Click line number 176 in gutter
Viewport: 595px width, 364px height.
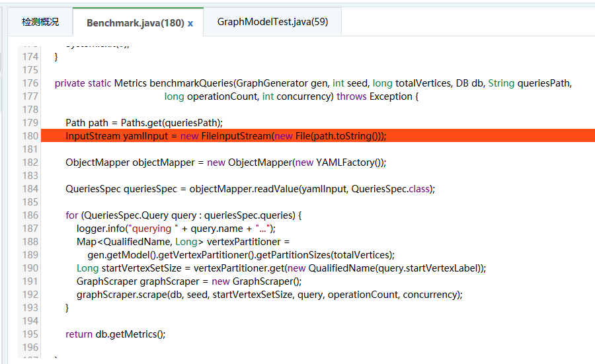(30, 83)
